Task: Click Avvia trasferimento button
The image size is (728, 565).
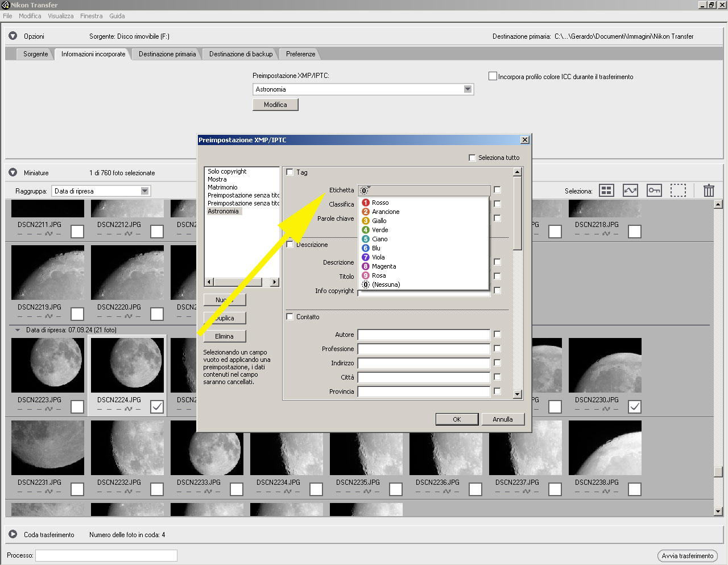Action: click(x=687, y=556)
